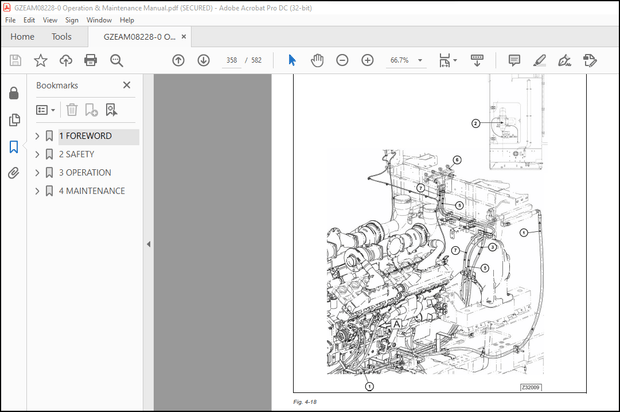Close the GZEAM08228-0 document tab

184,37
